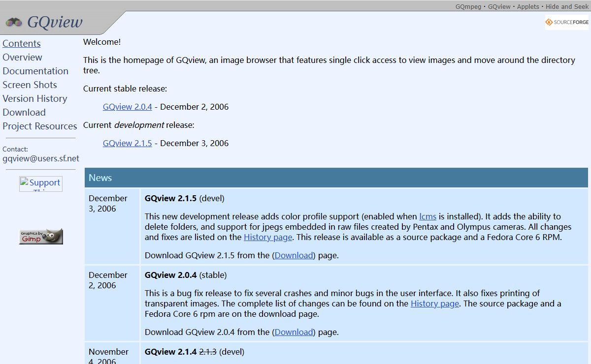591x364 pixels.
Task: Open Screen Shots in the sidebar
Action: click(30, 85)
